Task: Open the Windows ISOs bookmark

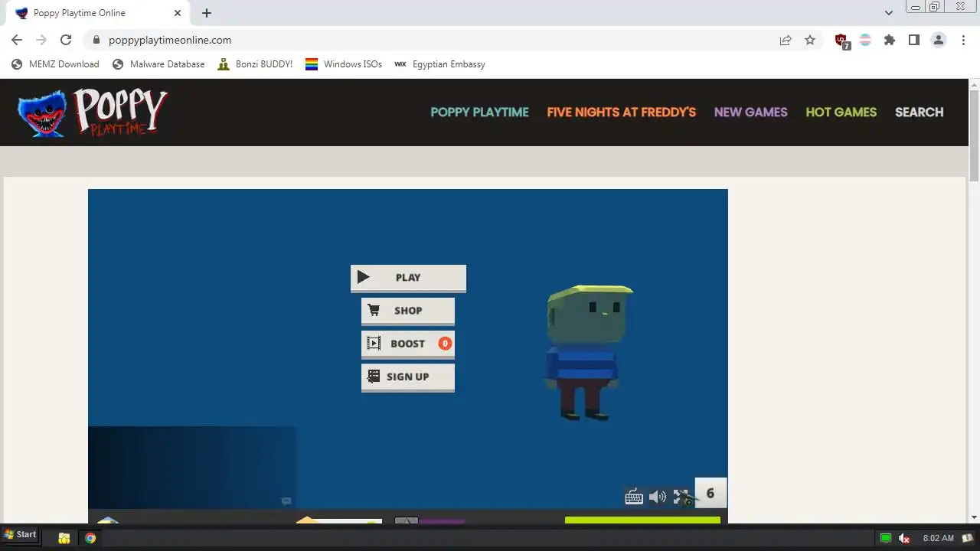Action: (x=344, y=64)
